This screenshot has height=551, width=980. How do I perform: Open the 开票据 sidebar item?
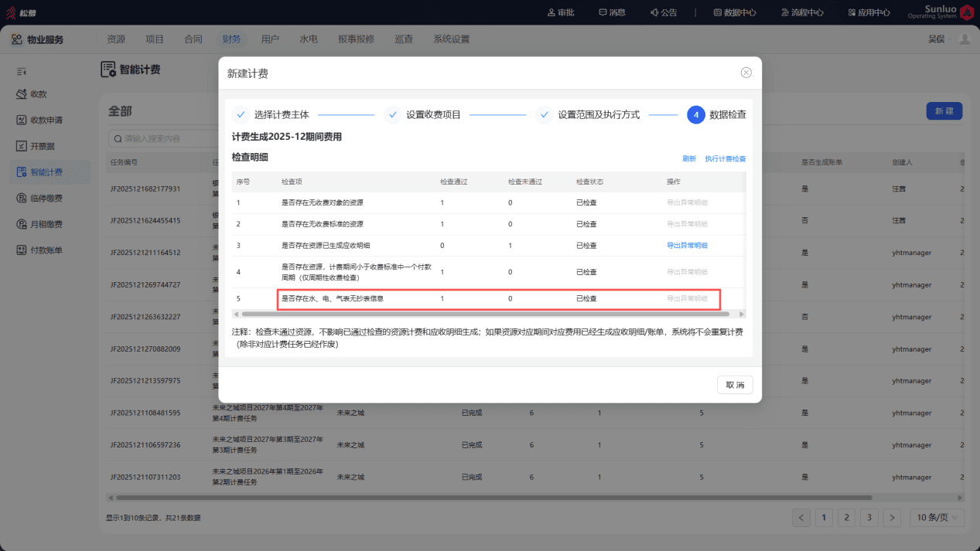point(36,146)
